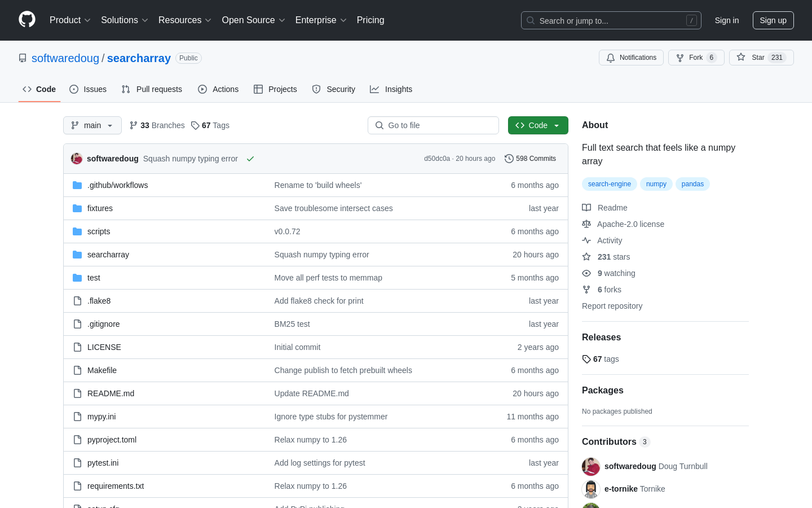Open the requirements.txt file
The width and height of the screenshot is (812, 508).
116,486
